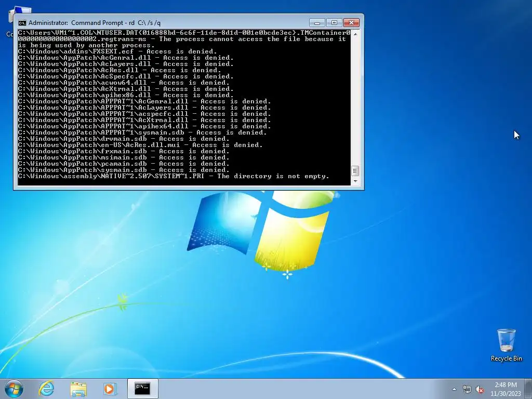
Task: Open Windows Media Player from taskbar
Action: coord(110,389)
